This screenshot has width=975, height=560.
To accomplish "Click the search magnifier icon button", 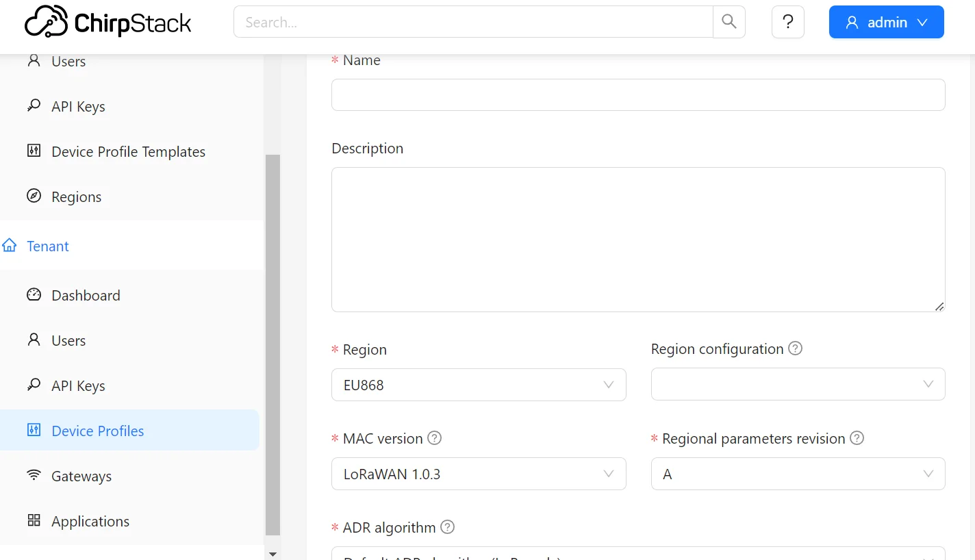I will coord(729,22).
